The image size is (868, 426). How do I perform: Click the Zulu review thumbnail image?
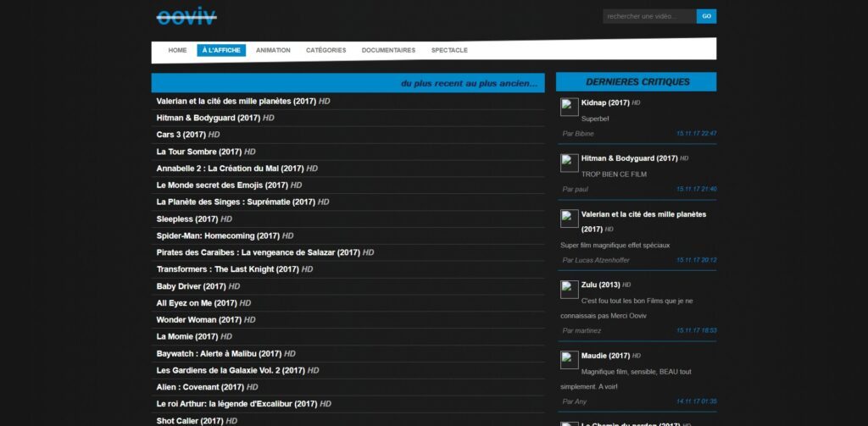click(x=569, y=290)
